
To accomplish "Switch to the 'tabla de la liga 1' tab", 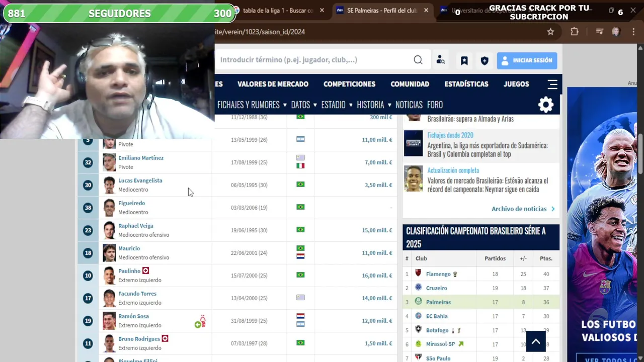I will pos(278,10).
